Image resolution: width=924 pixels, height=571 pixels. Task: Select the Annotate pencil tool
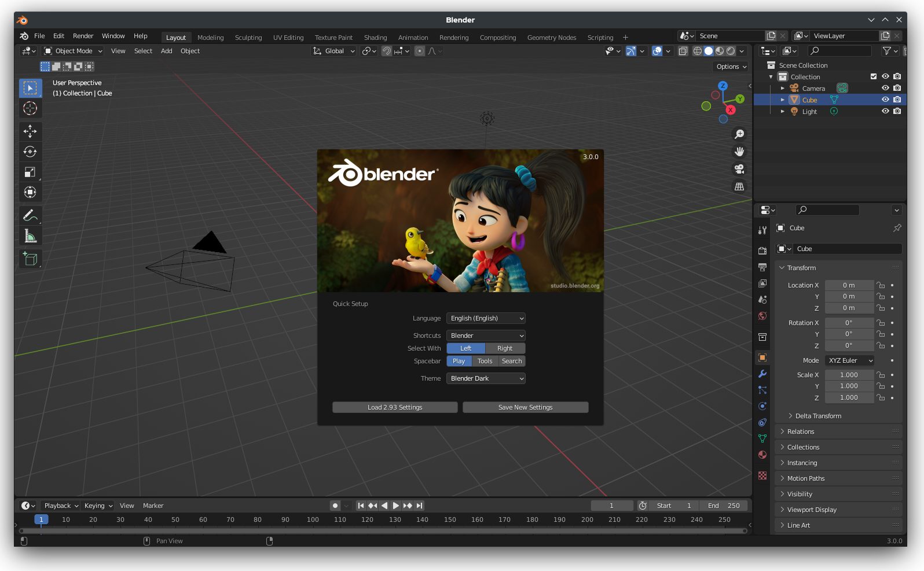[30, 215]
